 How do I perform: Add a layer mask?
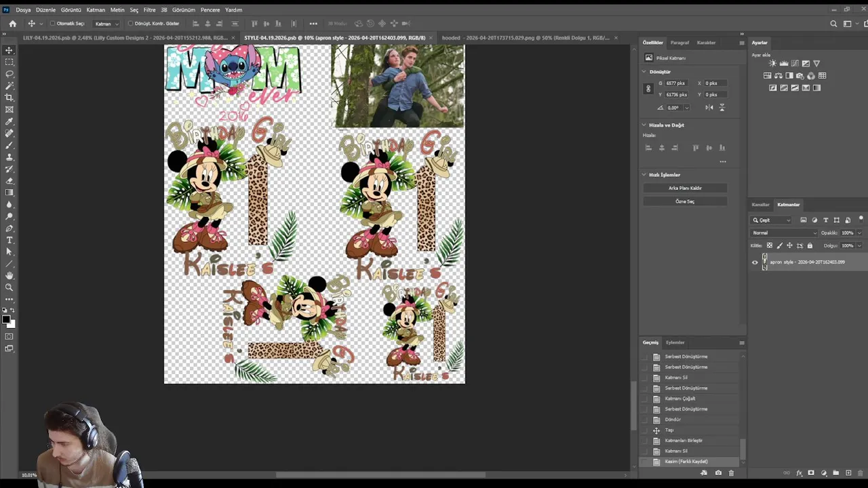[x=812, y=472]
